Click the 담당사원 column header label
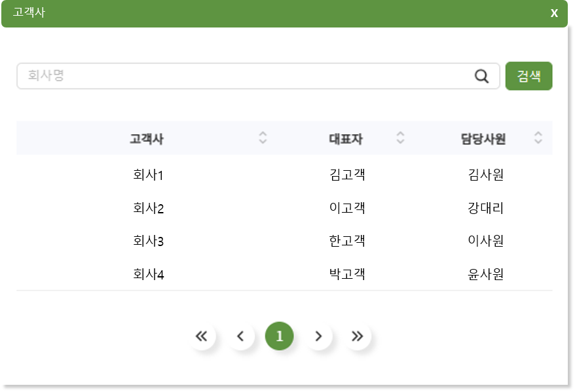Screen dimensions: 575x392 (483, 139)
